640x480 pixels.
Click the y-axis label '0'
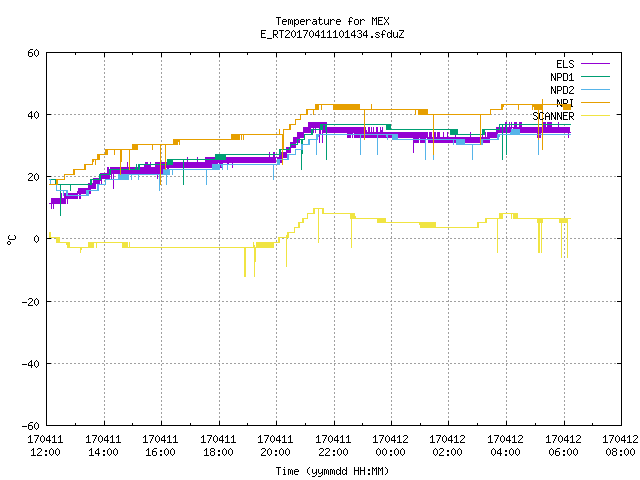[36, 239]
